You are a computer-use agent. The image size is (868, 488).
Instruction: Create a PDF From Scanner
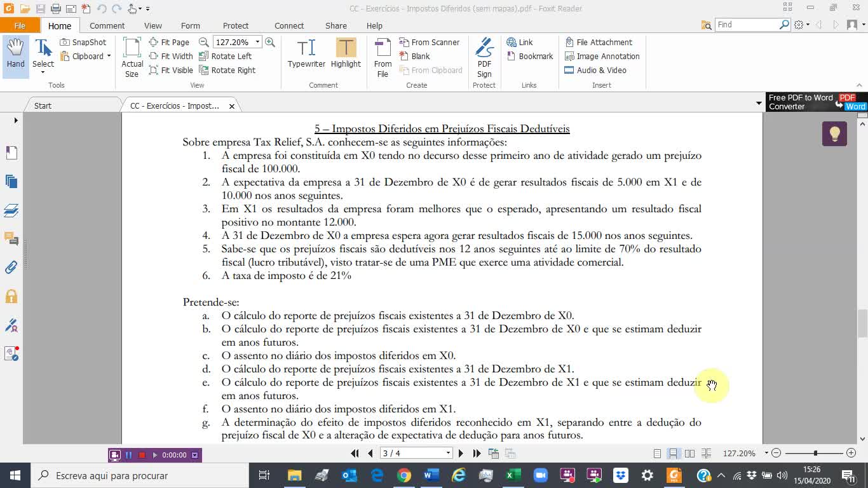430,42
